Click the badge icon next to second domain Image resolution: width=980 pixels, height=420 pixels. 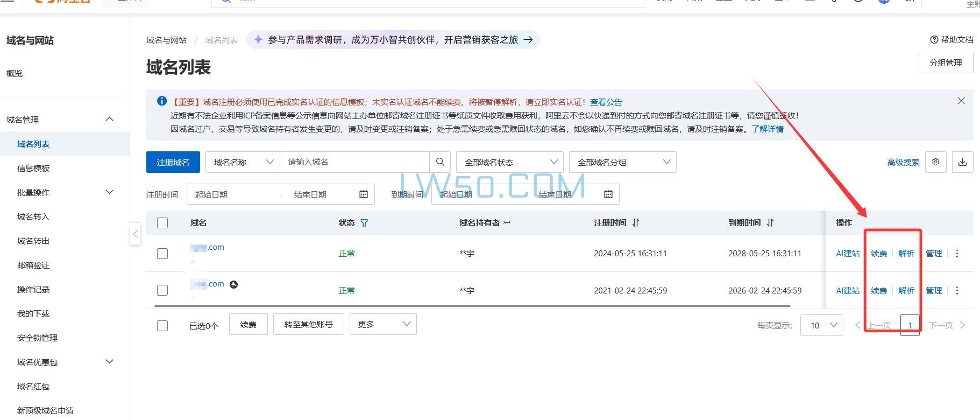[233, 284]
